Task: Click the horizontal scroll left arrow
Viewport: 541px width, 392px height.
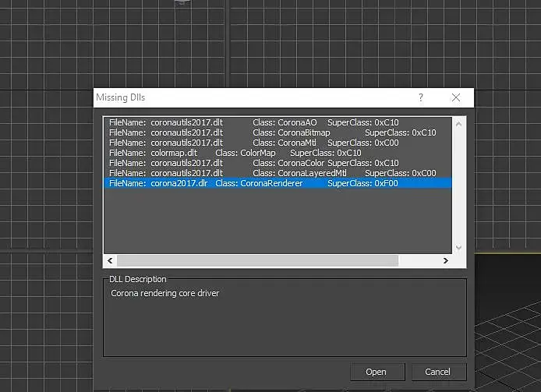Action: (x=110, y=260)
